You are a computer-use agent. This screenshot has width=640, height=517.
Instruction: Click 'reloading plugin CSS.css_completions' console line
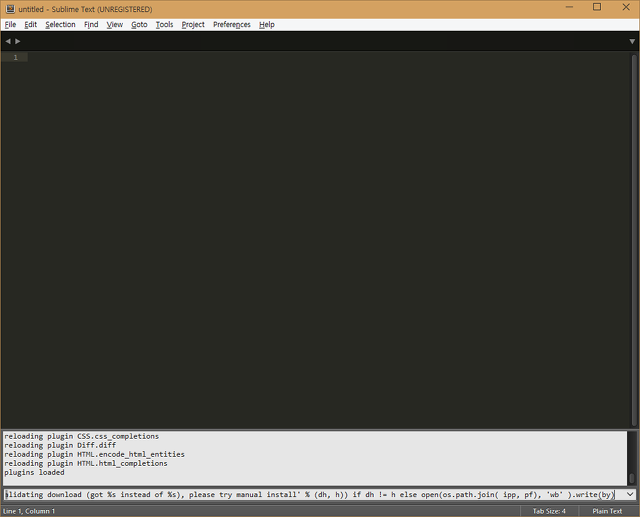click(82, 436)
